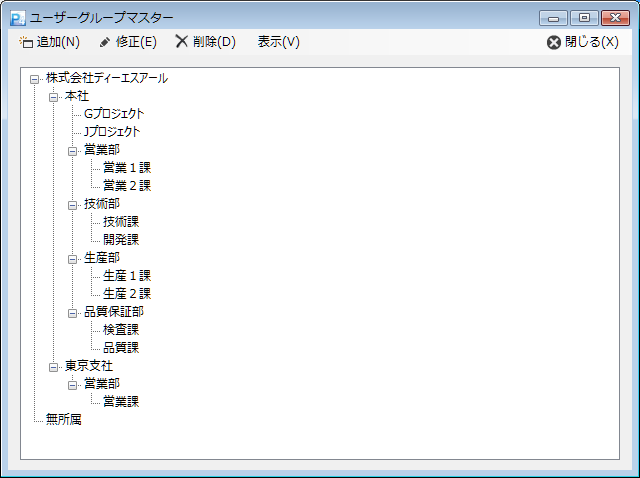This screenshot has width=640, height=478.
Task: Select the 営業１課 item
Action: pyautogui.click(x=127, y=168)
